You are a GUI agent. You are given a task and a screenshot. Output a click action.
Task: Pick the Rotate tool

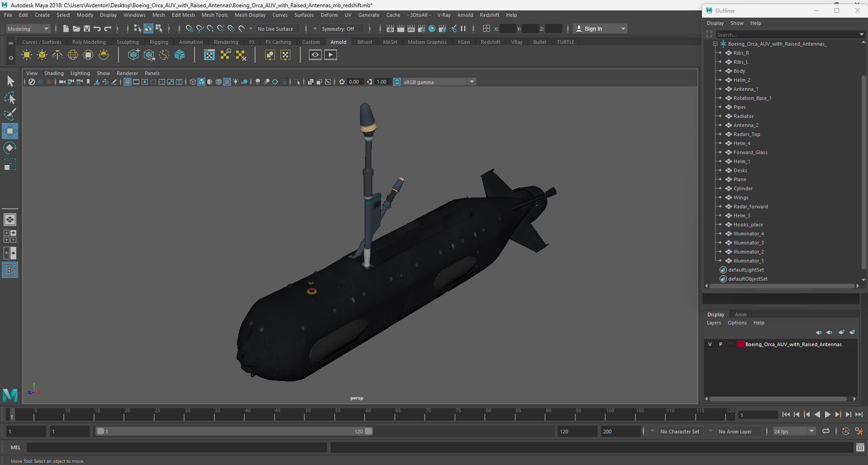(10, 148)
